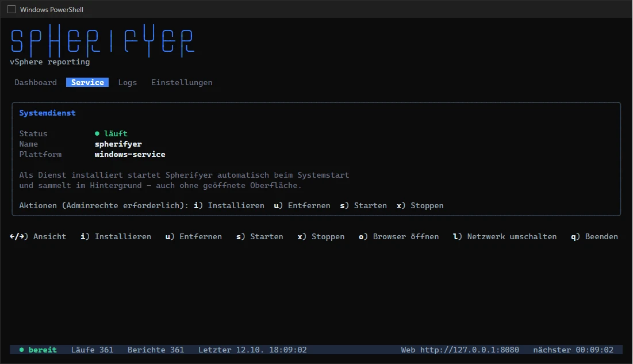
Task: Open the Logs tab
Action: (x=127, y=82)
